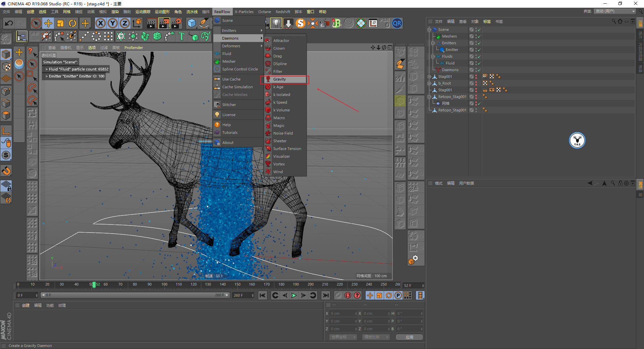The height and width of the screenshot is (349, 644).
Task: Open the Octane menu
Action: click(x=264, y=12)
